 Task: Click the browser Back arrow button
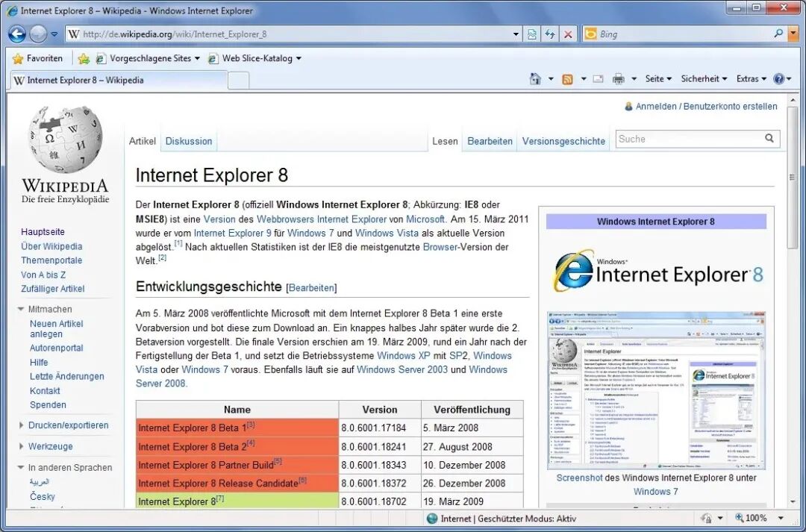coord(17,34)
